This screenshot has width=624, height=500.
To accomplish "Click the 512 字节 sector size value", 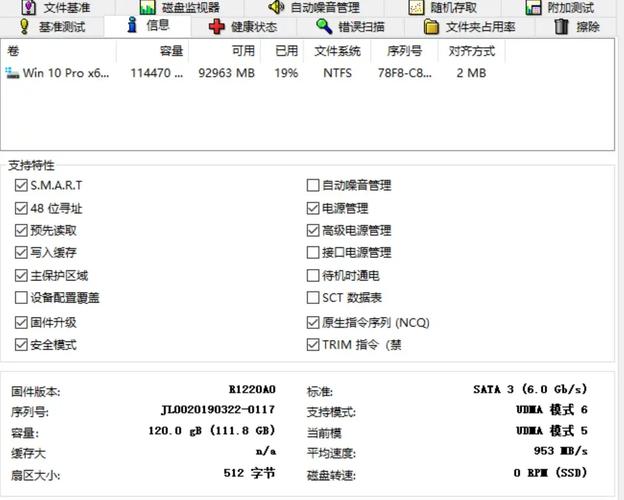I will point(249,473).
